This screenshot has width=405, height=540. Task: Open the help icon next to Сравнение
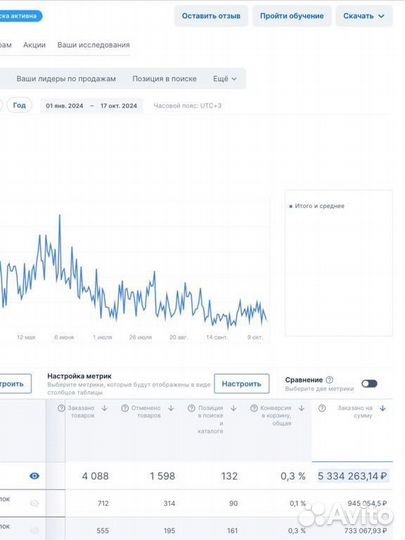tap(329, 380)
